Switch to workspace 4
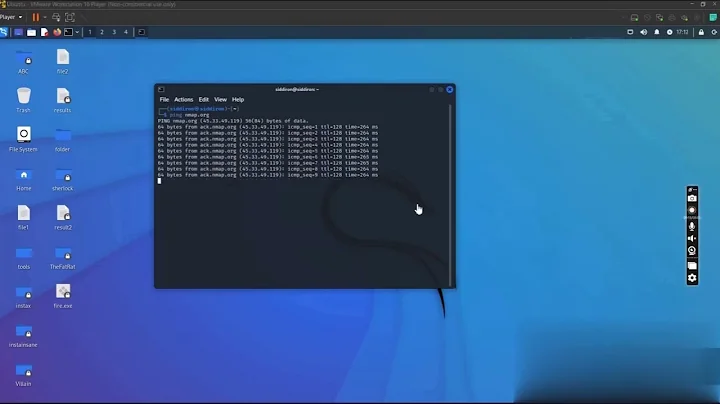 coord(126,32)
